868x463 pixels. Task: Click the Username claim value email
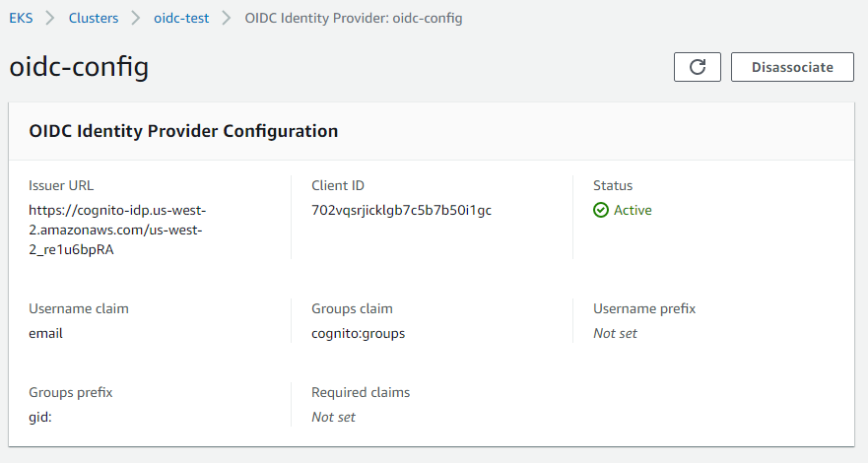45,333
